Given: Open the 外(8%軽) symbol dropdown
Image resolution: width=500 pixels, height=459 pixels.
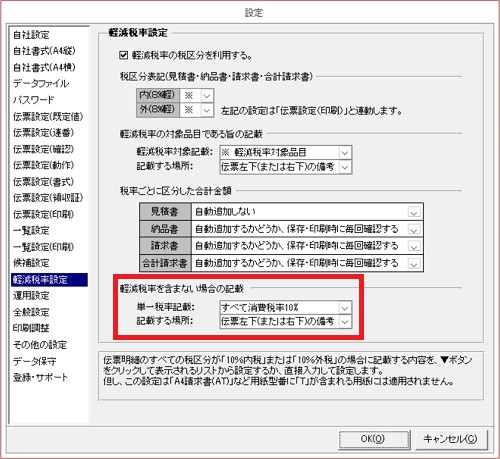Looking at the screenshot, I should (x=207, y=110).
